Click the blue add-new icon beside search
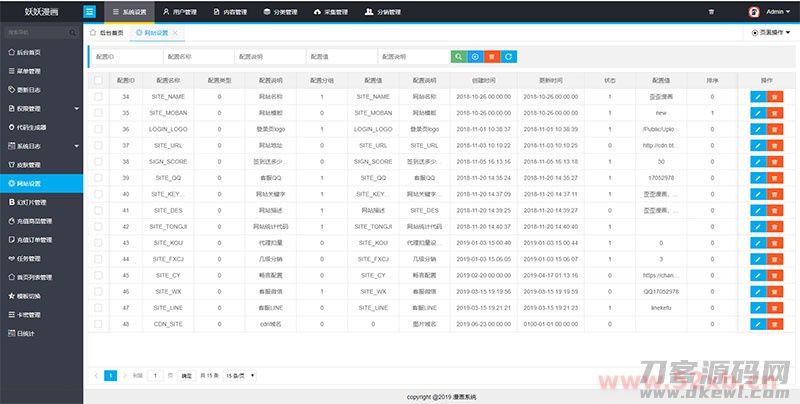The image size is (800, 404). [475, 57]
